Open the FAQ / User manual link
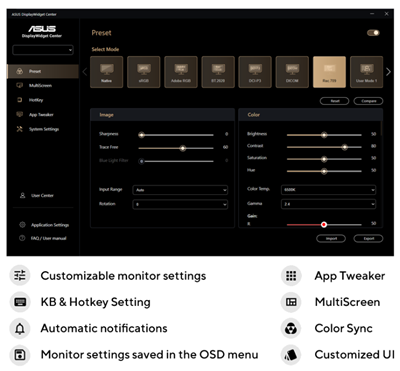This screenshot has height=371, width=400. click(x=49, y=238)
